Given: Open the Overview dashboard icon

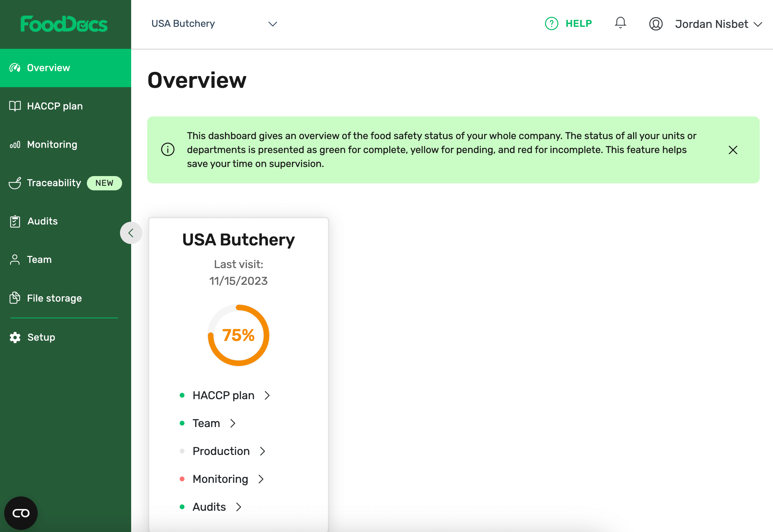Looking at the screenshot, I should (x=15, y=68).
